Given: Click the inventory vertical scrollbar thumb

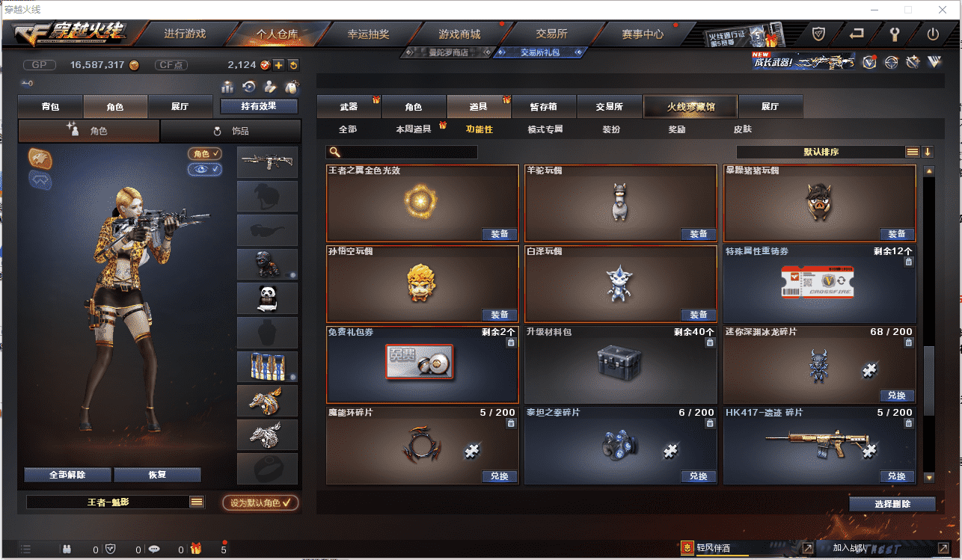Looking at the screenshot, I should (x=929, y=380).
